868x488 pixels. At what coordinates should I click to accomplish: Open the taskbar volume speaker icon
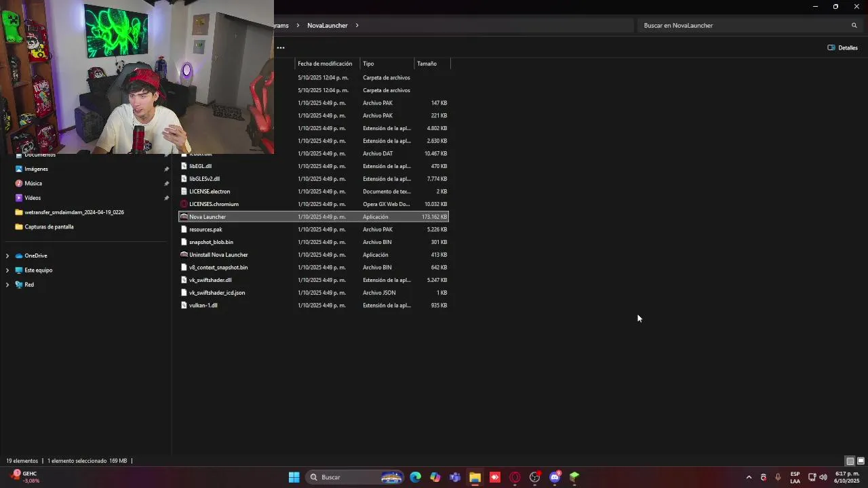pos(823,477)
